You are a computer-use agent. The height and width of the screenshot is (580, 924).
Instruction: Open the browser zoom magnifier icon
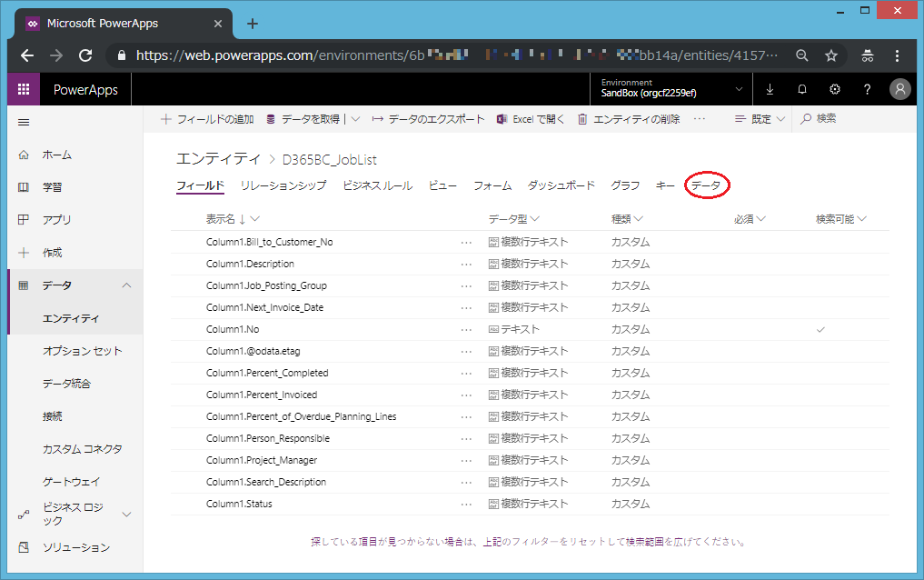pos(801,55)
